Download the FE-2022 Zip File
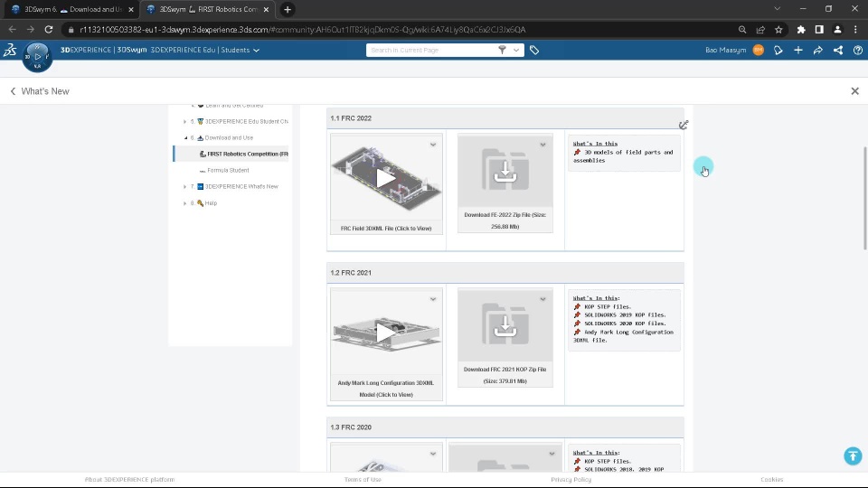 [505, 172]
